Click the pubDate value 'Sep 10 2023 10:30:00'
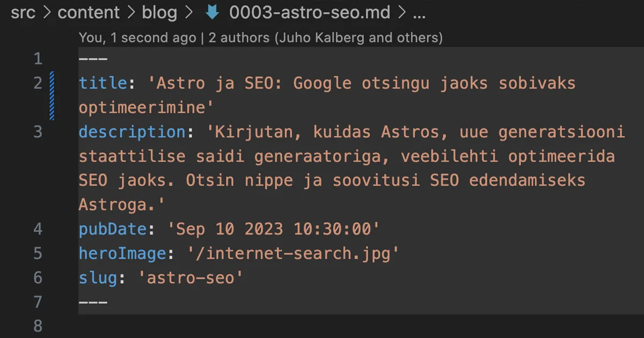Screen dimensions: 644x338 coord(274,229)
